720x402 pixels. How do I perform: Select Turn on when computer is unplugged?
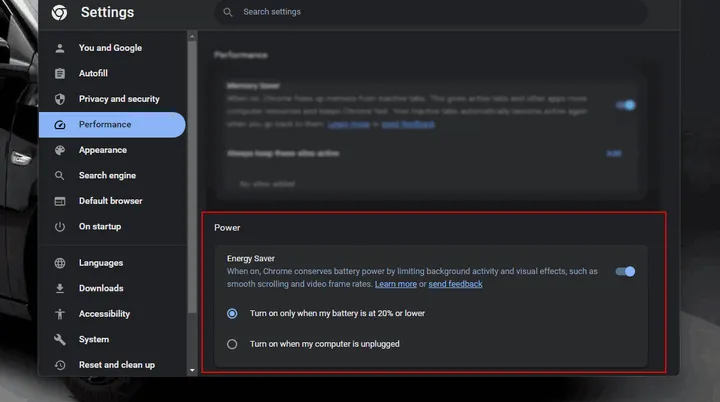(x=232, y=344)
